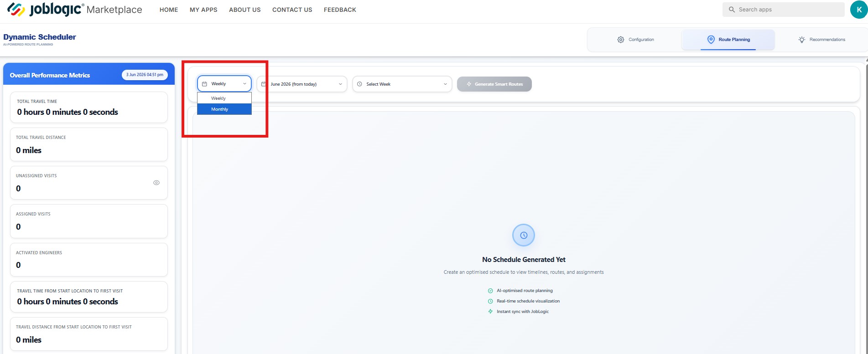Screen dimensions: 868x354
Task: Switch to the Route Planning tab
Action: click(728, 40)
